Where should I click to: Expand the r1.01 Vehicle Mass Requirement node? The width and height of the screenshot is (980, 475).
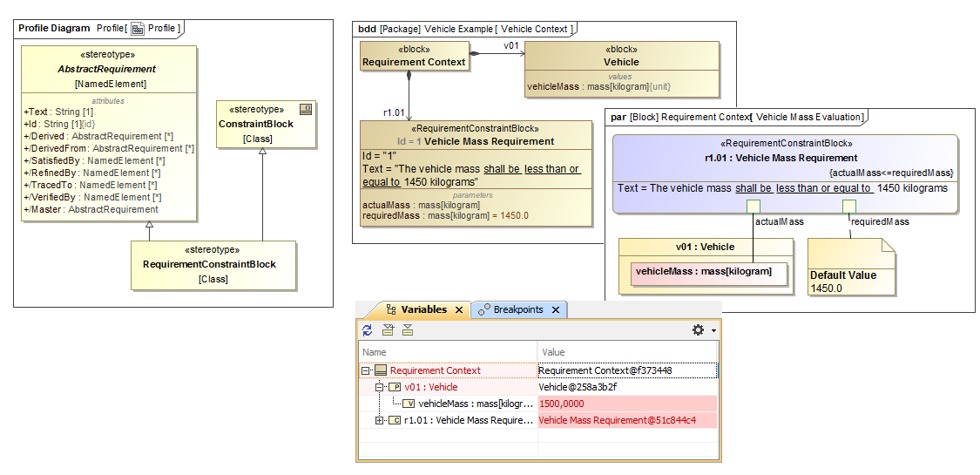380,420
